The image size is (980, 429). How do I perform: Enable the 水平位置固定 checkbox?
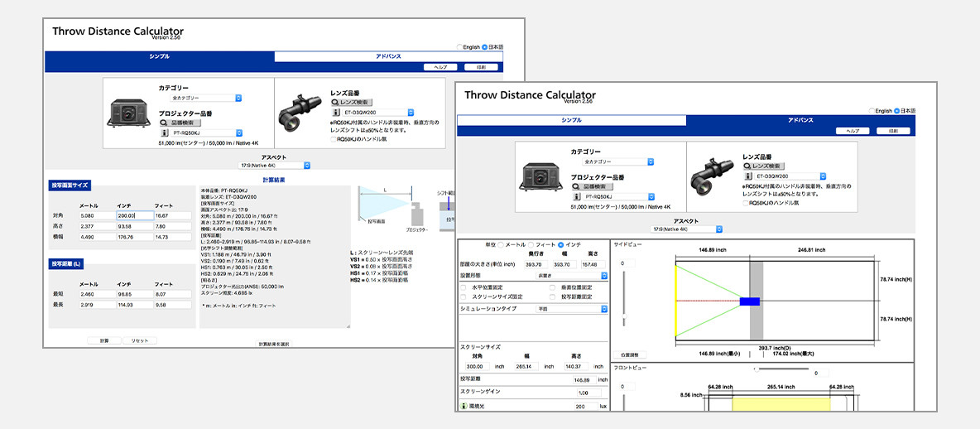click(464, 287)
